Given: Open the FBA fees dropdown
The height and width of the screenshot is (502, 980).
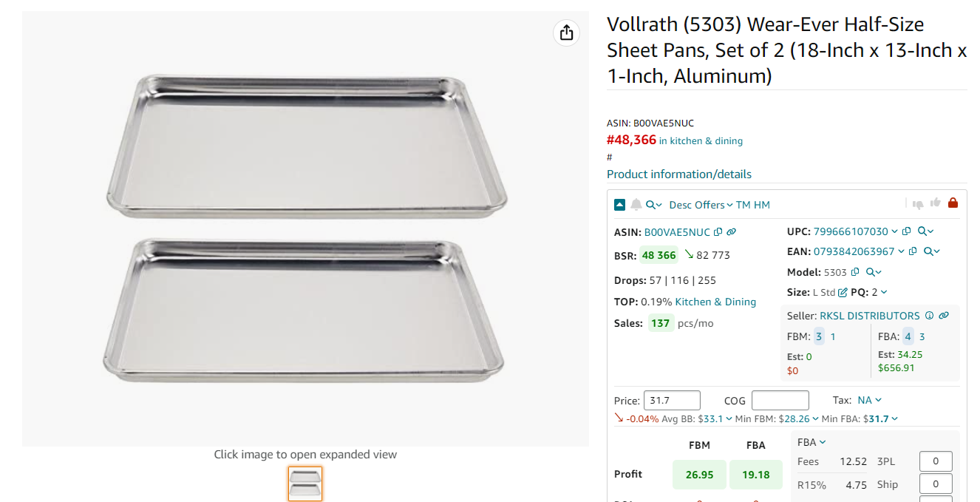Looking at the screenshot, I should (x=811, y=442).
